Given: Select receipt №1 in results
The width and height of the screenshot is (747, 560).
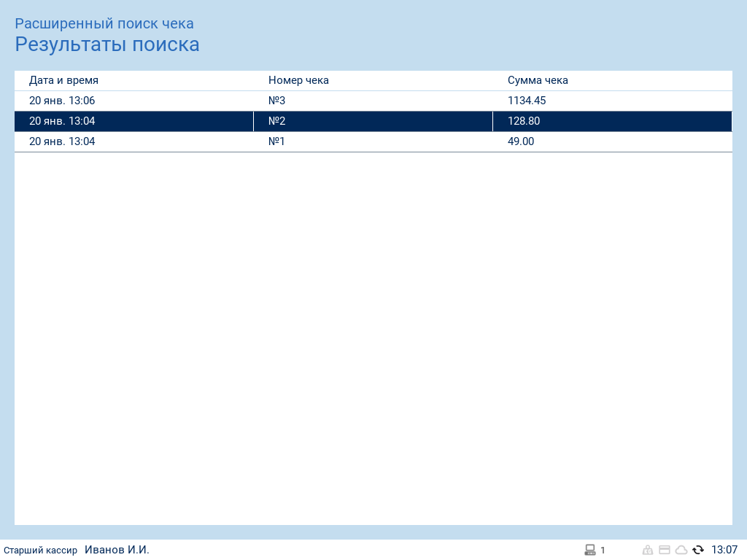Looking at the screenshot, I should (x=276, y=141).
